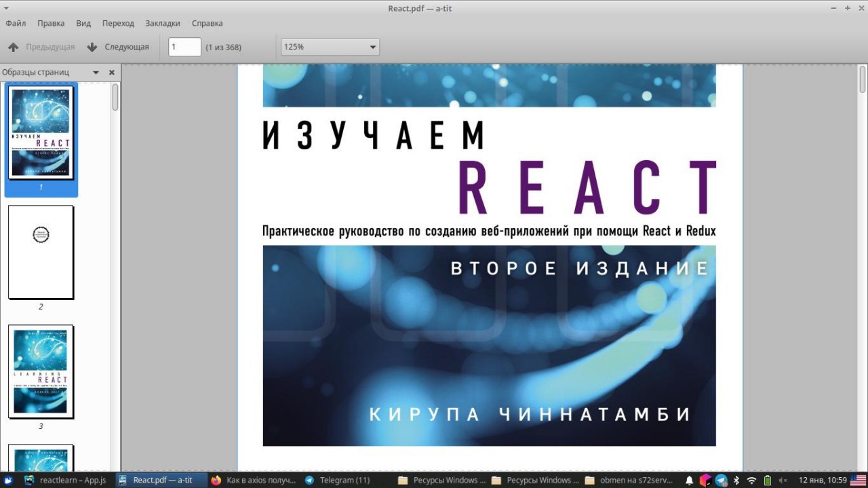
Task: Expand the Образцы страниц sidebar selector
Action: (96, 72)
